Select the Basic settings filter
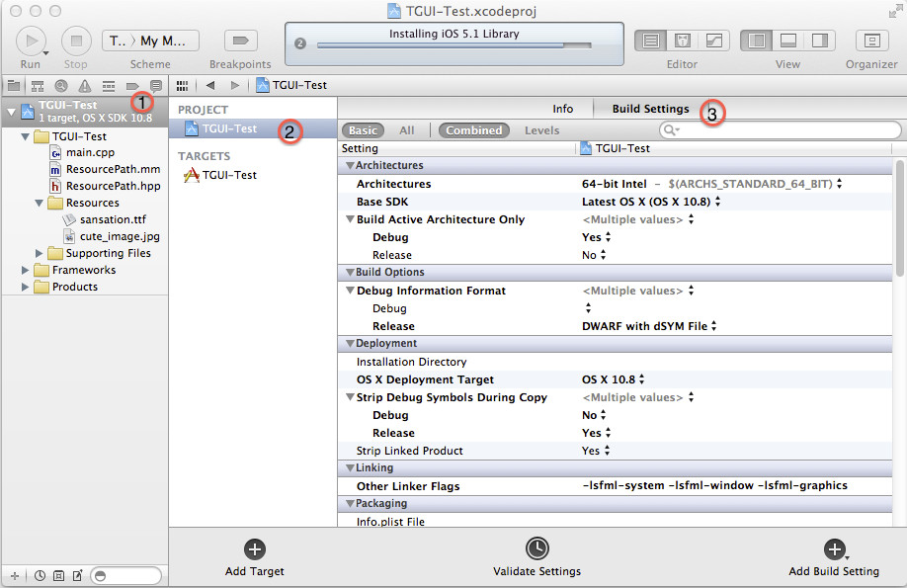Viewport: 907px width, 588px height. pos(364,130)
